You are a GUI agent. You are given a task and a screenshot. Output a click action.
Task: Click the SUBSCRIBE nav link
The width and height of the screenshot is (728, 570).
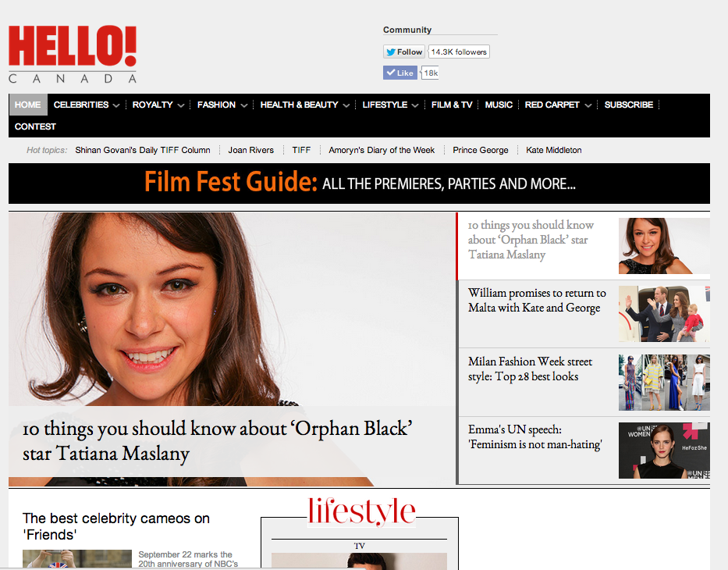[629, 105]
